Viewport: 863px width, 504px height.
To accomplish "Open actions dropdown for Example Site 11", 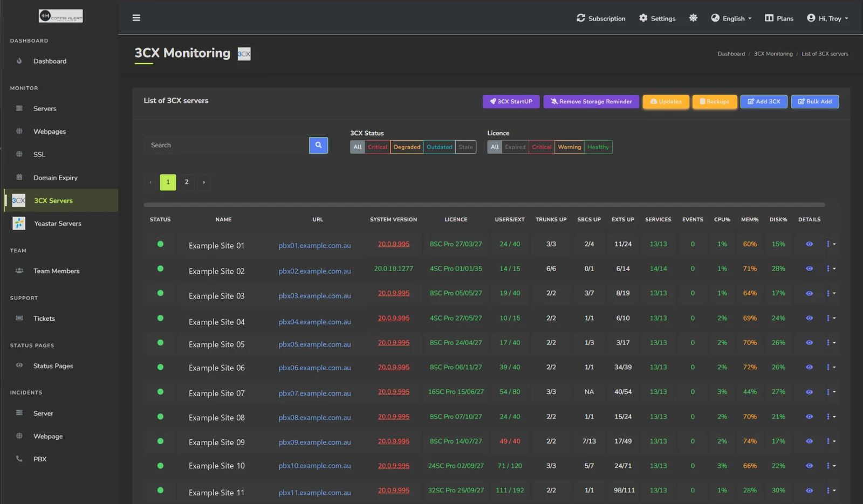I will click(x=831, y=490).
